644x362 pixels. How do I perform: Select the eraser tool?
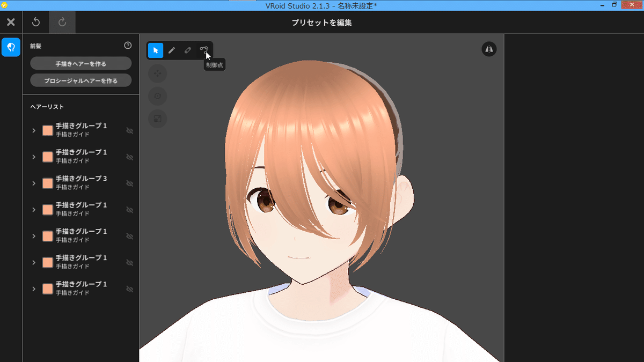(188, 50)
